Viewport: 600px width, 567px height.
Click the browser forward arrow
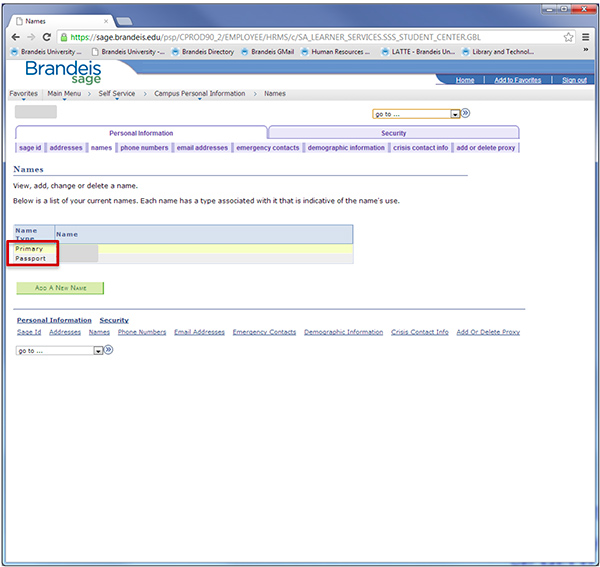pyautogui.click(x=31, y=37)
